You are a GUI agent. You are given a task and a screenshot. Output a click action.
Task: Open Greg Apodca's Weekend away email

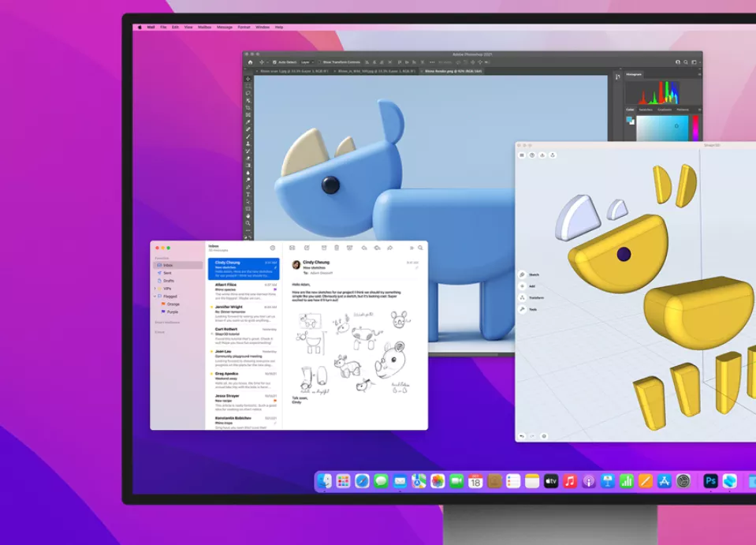pyautogui.click(x=244, y=380)
